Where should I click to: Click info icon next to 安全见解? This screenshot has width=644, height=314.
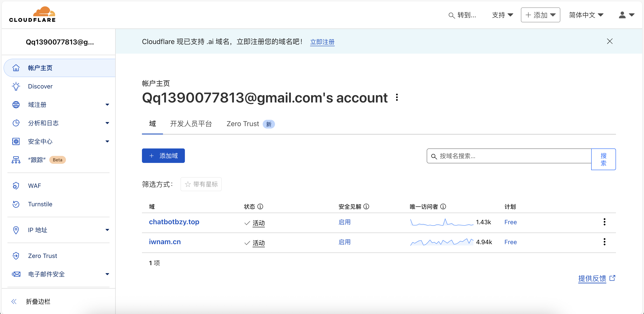(366, 206)
